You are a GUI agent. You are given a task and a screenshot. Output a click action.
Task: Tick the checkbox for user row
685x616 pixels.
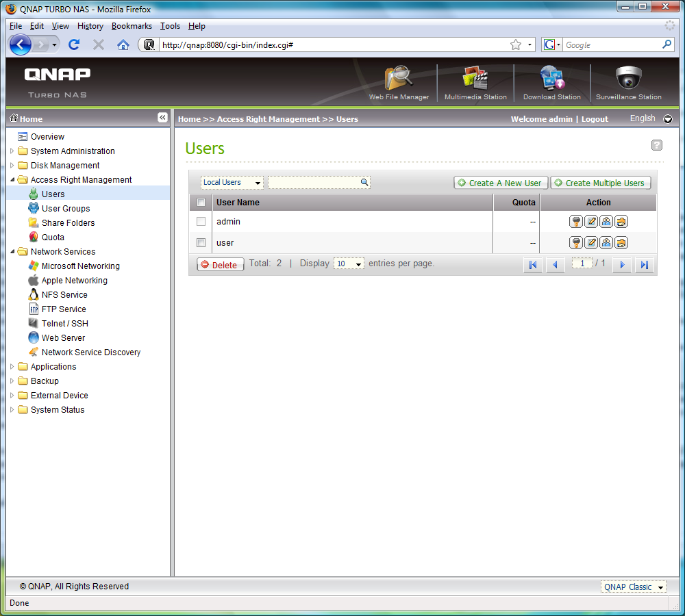201,242
